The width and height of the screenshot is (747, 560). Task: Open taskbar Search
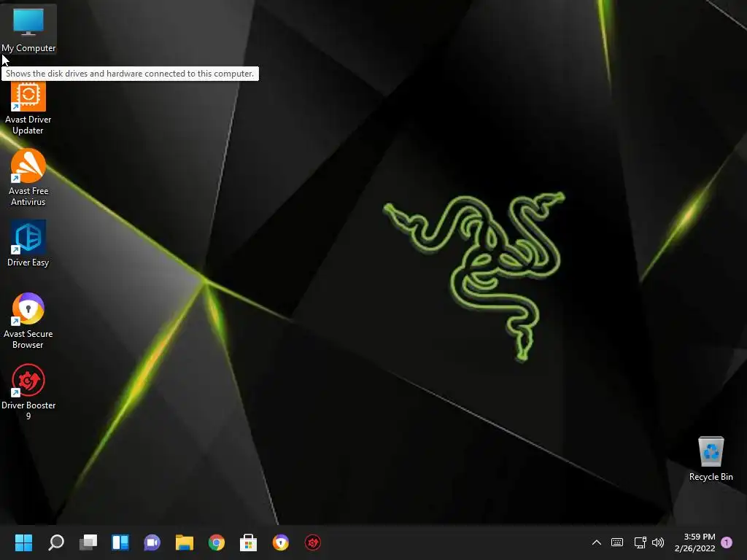55,542
